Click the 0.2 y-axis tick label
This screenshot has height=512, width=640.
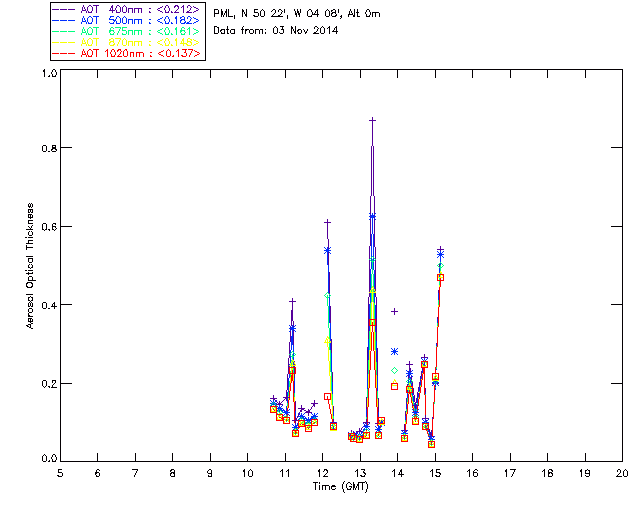49,384
